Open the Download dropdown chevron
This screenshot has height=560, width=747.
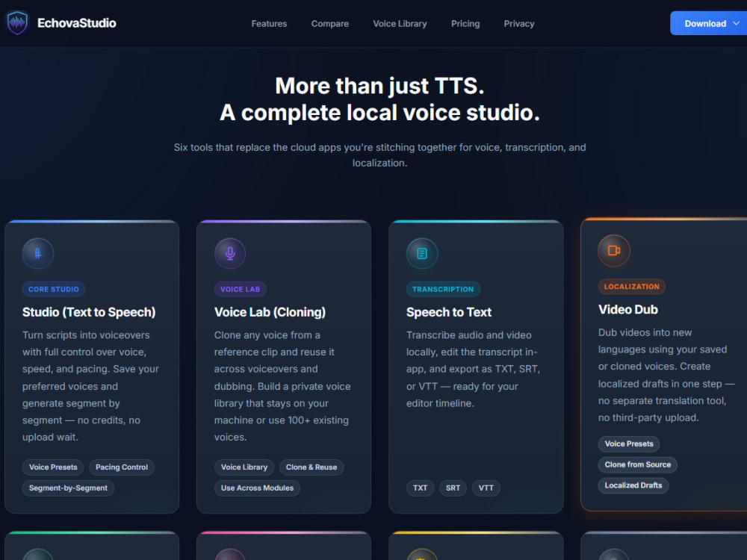(x=736, y=23)
